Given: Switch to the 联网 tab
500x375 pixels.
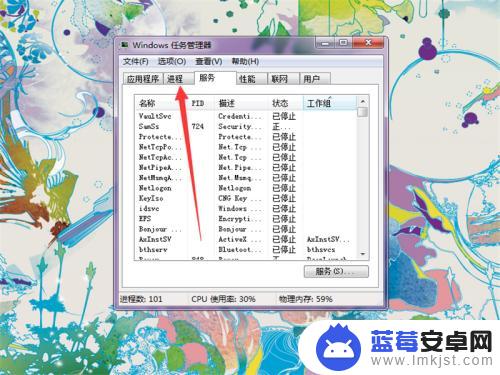Looking at the screenshot, I should click(x=283, y=79).
